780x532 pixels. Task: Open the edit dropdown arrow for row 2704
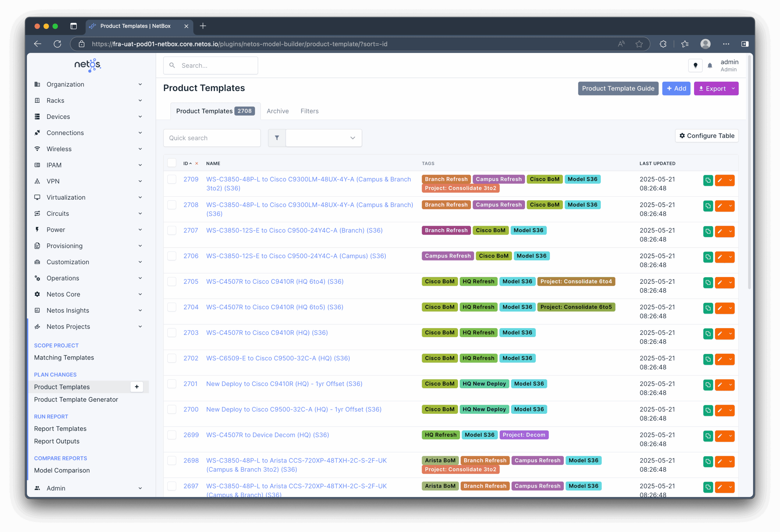[x=730, y=308]
